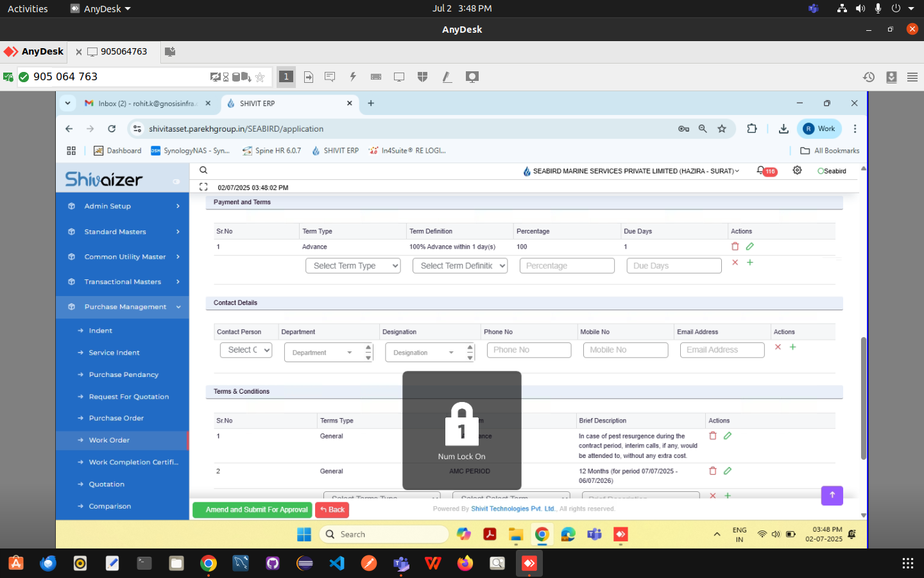This screenshot has height=578, width=924.
Task: Click Amend and Submit For Approval
Action: coord(252,510)
